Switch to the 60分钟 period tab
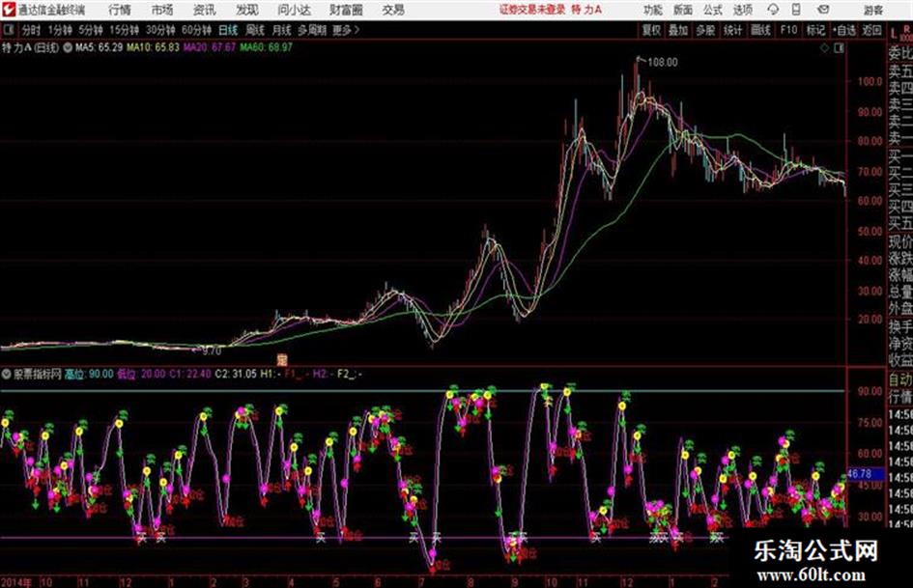Image resolution: width=913 pixels, height=588 pixels. tap(196, 30)
